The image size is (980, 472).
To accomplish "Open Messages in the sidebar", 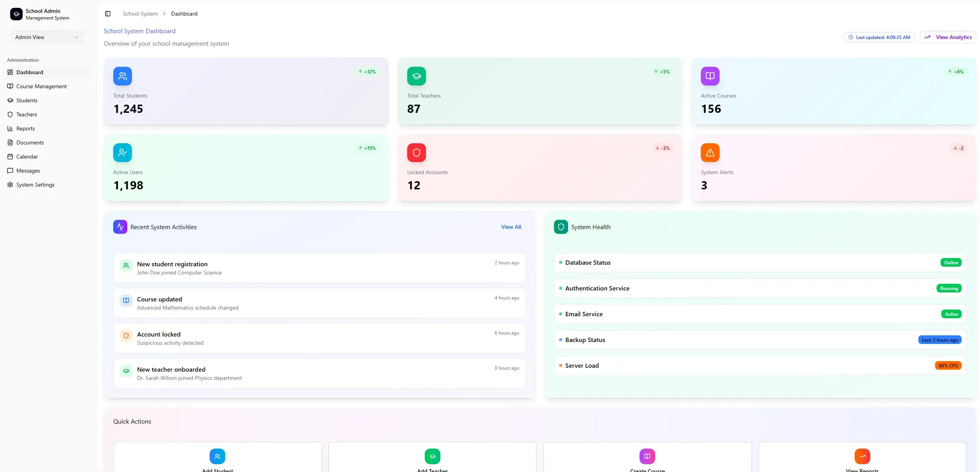I will [28, 171].
